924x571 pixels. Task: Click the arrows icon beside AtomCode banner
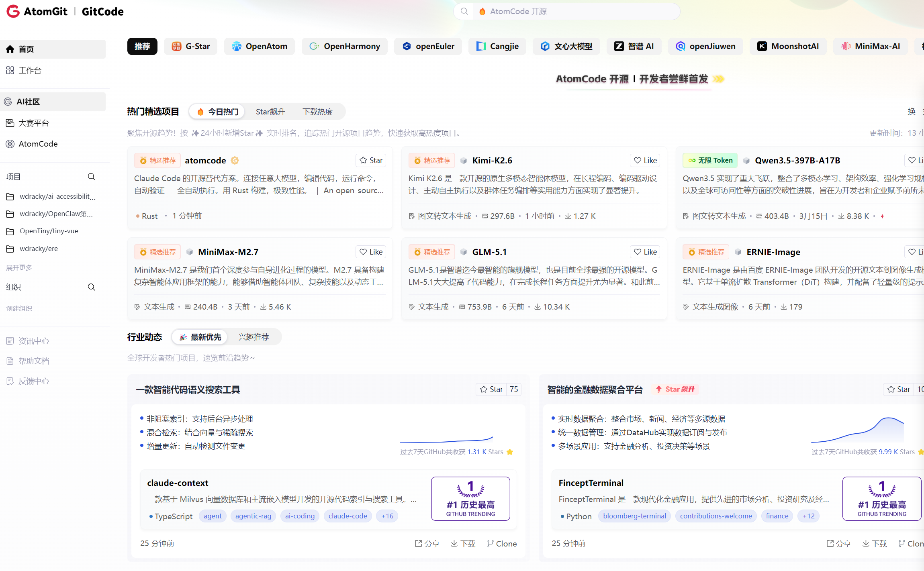[x=719, y=79]
